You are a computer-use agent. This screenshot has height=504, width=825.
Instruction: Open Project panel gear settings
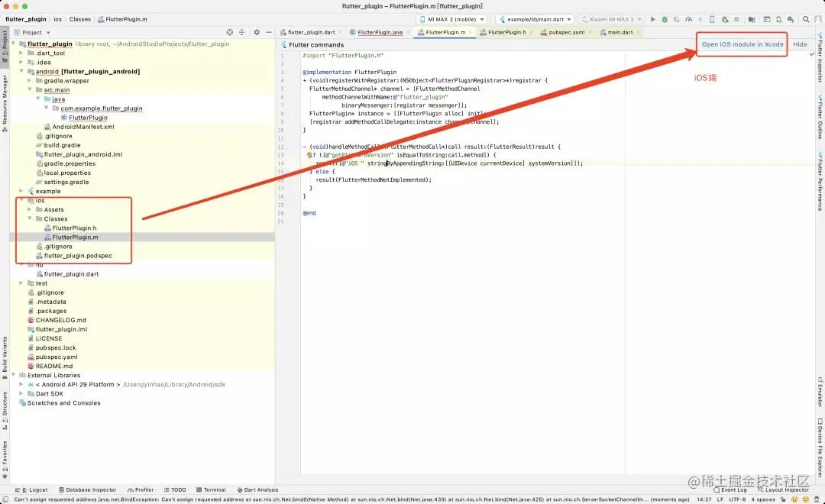pyautogui.click(x=256, y=32)
